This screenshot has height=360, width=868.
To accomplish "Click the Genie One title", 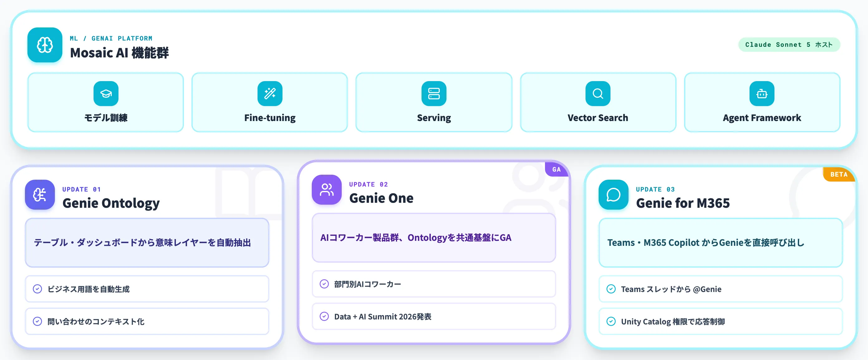I will [x=381, y=198].
